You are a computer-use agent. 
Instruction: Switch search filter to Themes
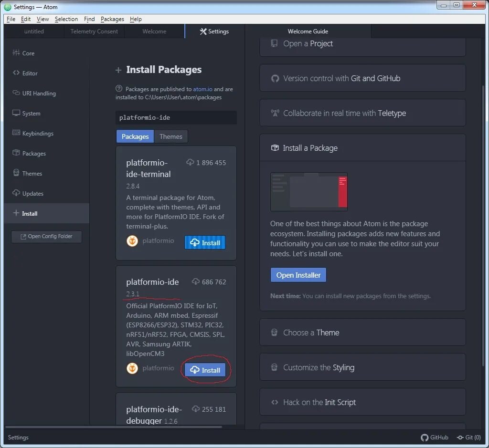(x=170, y=136)
